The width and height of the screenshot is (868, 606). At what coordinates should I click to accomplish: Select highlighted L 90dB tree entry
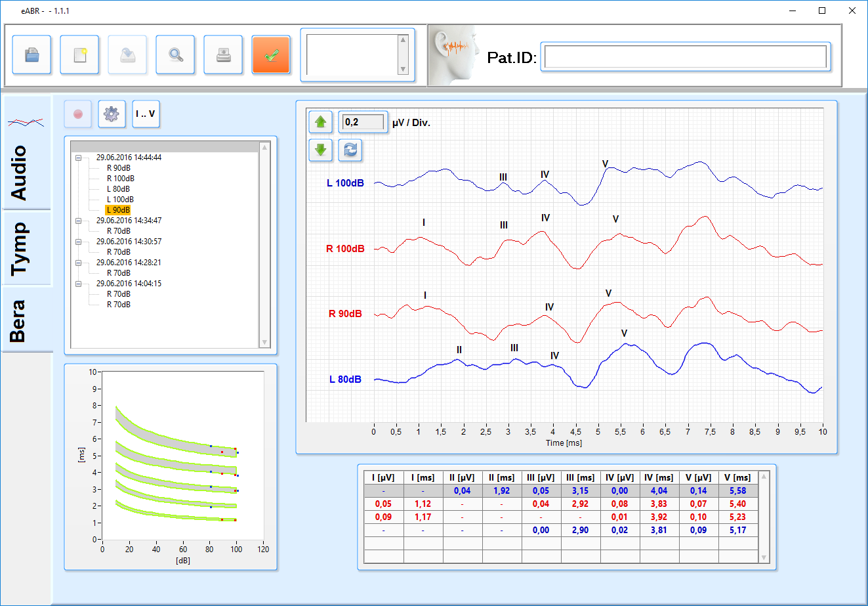(x=118, y=210)
